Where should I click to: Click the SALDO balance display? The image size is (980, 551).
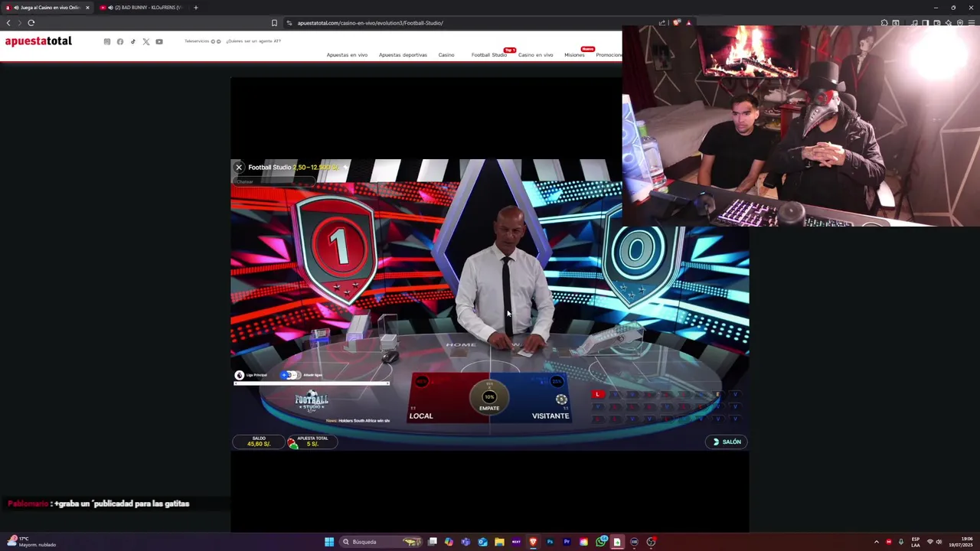(x=259, y=442)
